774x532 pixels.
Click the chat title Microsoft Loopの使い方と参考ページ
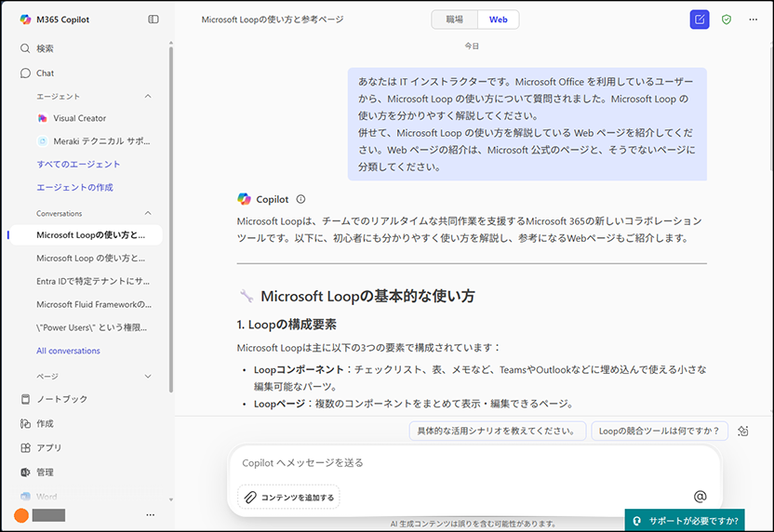tap(273, 20)
